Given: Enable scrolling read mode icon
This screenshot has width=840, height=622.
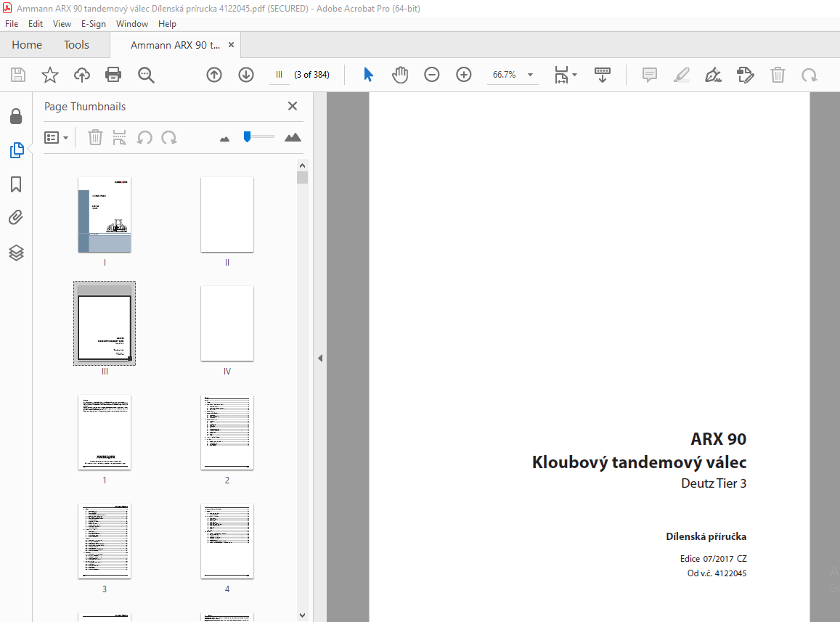Looking at the screenshot, I should [x=602, y=75].
